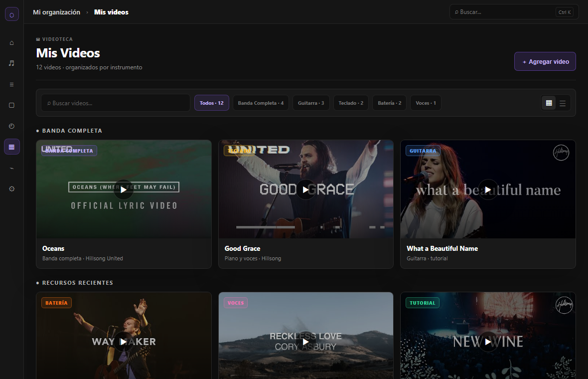Open the rounded square sidebar icon
The height and width of the screenshot is (379, 588).
[11, 105]
